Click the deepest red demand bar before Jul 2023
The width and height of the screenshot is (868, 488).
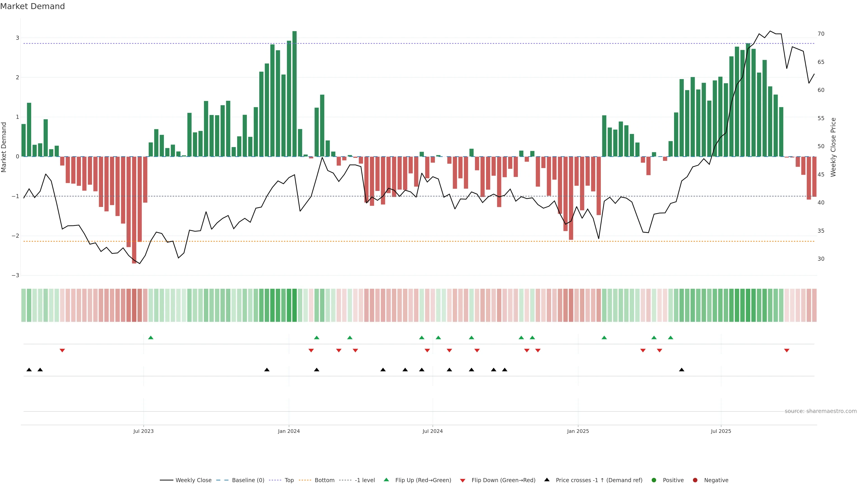[x=134, y=209]
